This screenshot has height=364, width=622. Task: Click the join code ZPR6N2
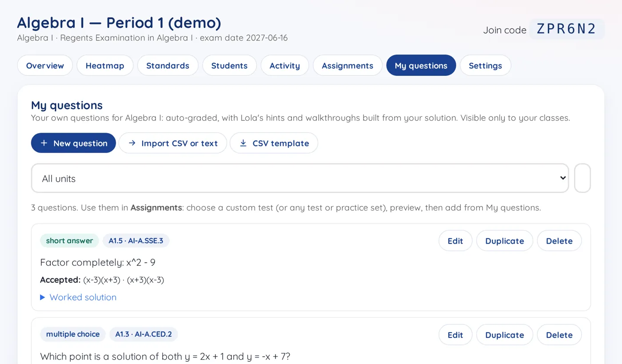pos(566,29)
